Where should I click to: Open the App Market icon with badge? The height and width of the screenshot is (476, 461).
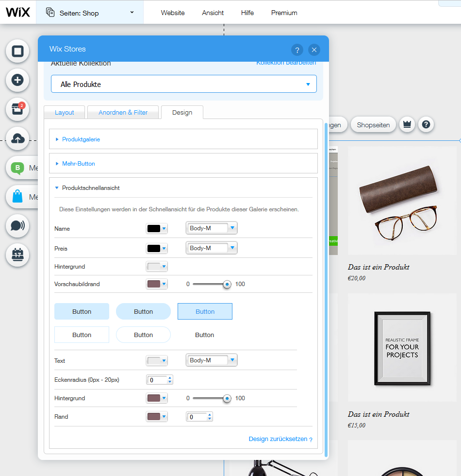point(17,109)
